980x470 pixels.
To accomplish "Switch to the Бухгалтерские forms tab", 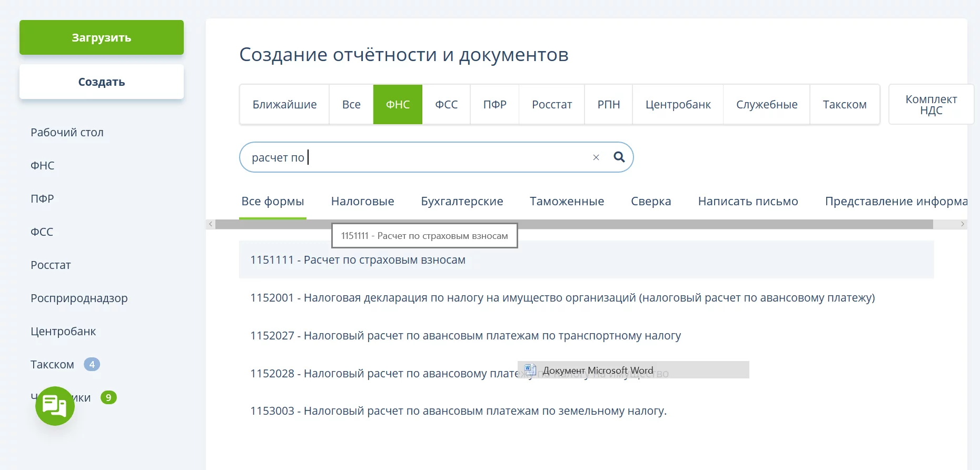I will [x=462, y=202].
